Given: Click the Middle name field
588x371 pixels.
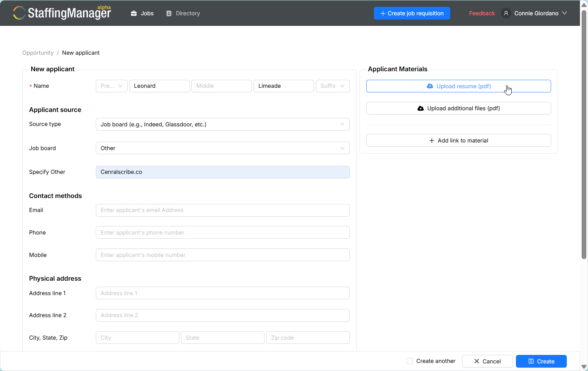Looking at the screenshot, I should [x=221, y=86].
